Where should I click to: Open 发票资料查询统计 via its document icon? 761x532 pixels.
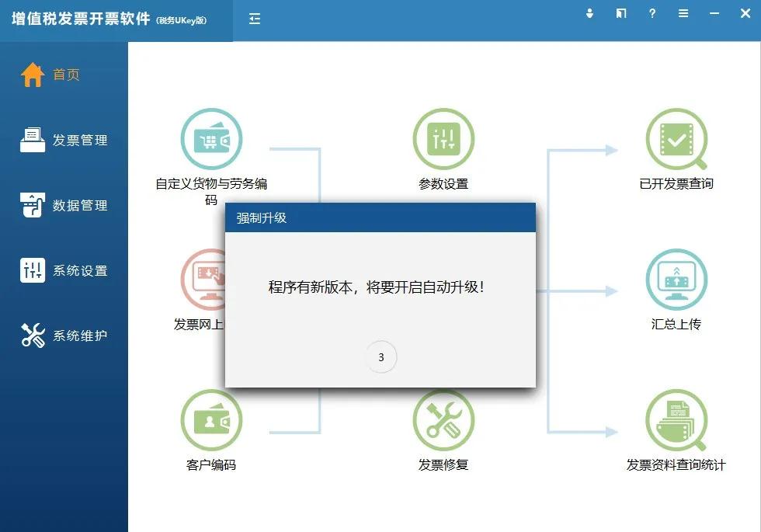[676, 420]
